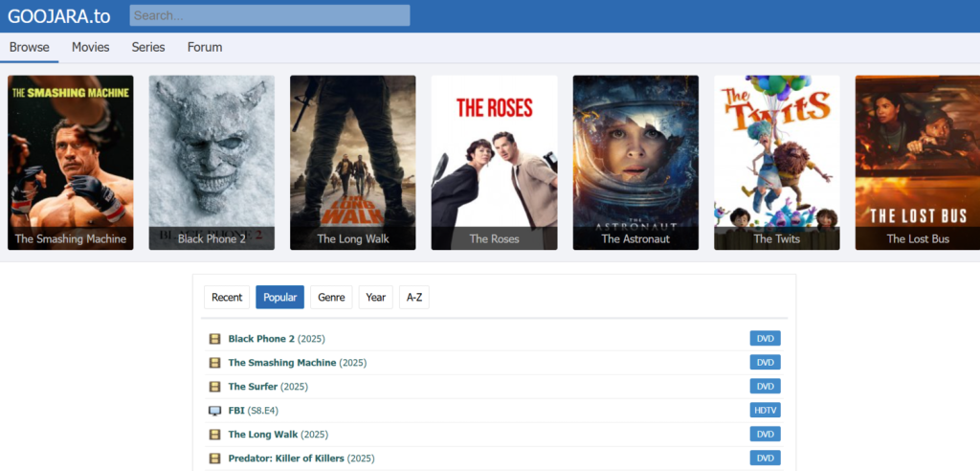Screen dimensions: 980x471
Task: Open The Long Walk (2025) list link
Action: (x=278, y=434)
